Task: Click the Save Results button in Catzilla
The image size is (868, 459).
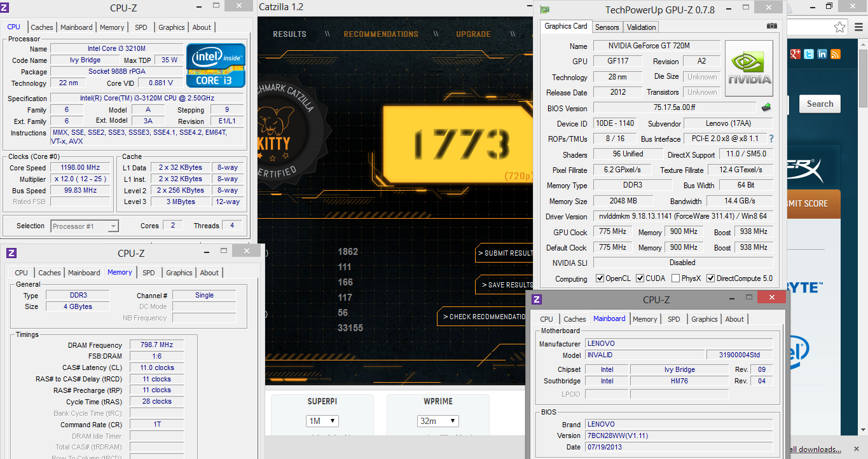Action: (x=505, y=285)
